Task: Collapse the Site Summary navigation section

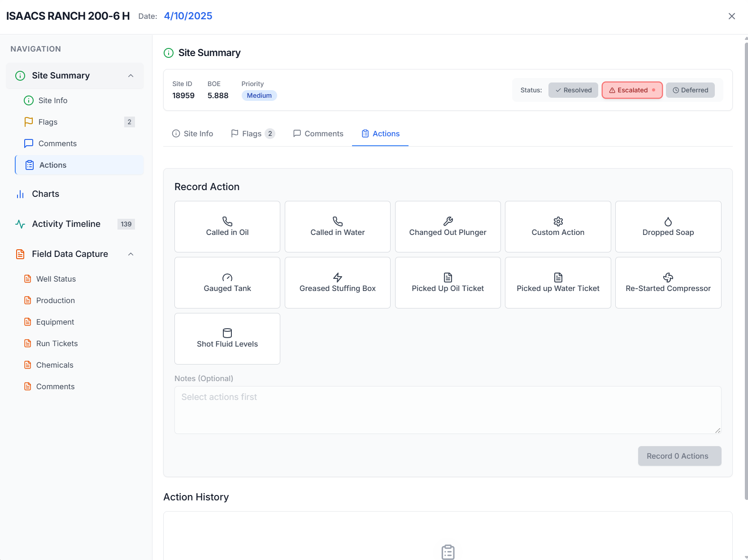Action: point(130,75)
